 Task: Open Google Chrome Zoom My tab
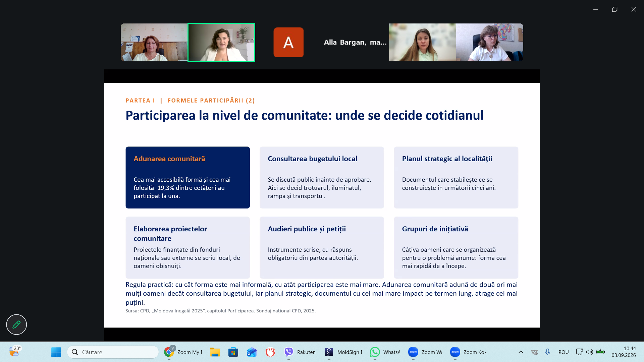point(183,352)
